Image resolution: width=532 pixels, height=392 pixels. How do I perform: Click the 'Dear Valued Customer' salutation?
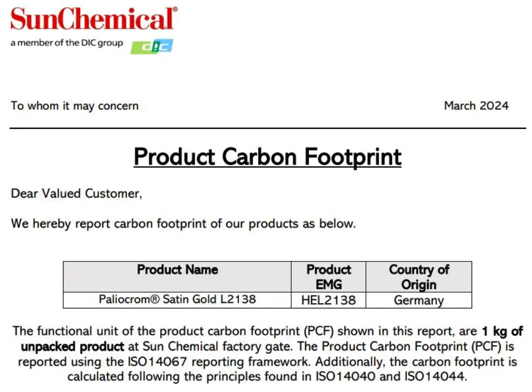tap(77, 194)
